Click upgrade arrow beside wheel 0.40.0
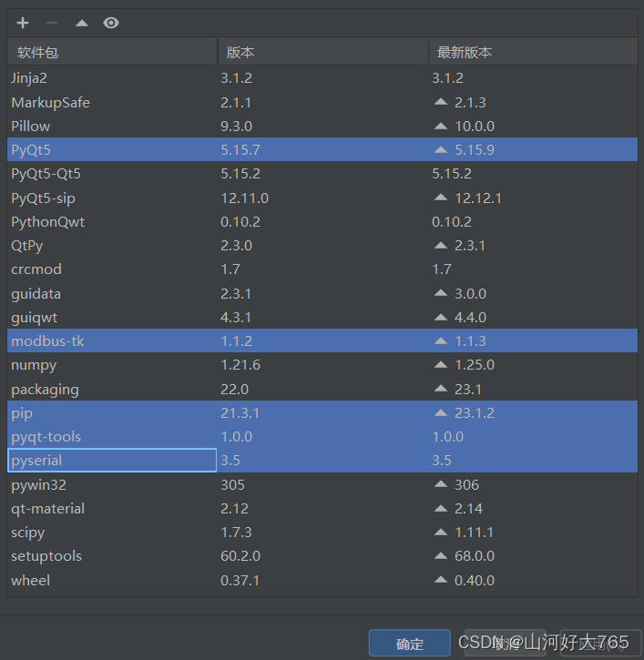Screen dimensions: 644x660 pos(441,580)
